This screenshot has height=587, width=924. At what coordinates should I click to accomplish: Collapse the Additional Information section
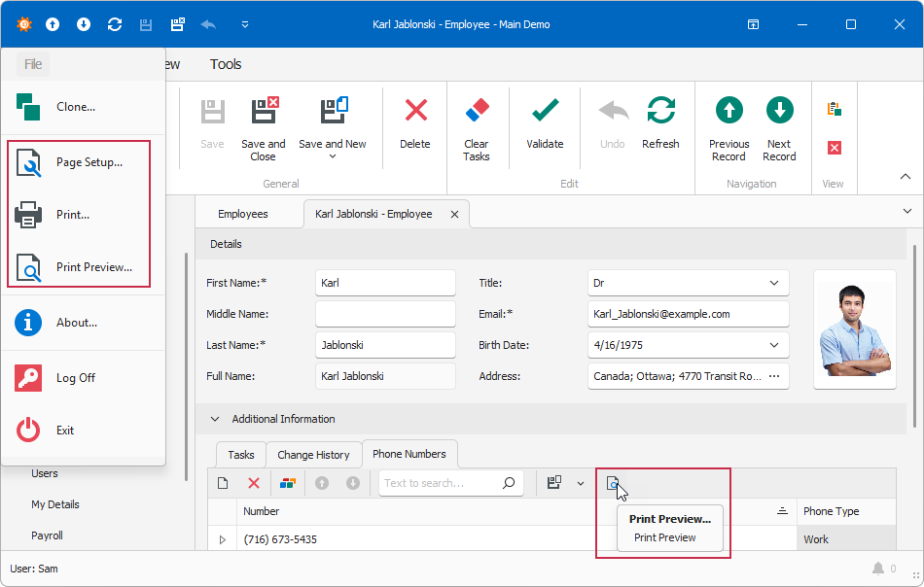(215, 419)
